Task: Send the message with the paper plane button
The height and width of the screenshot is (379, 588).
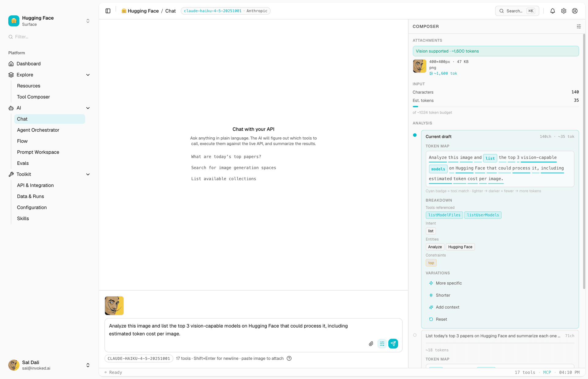Action: pos(393,344)
